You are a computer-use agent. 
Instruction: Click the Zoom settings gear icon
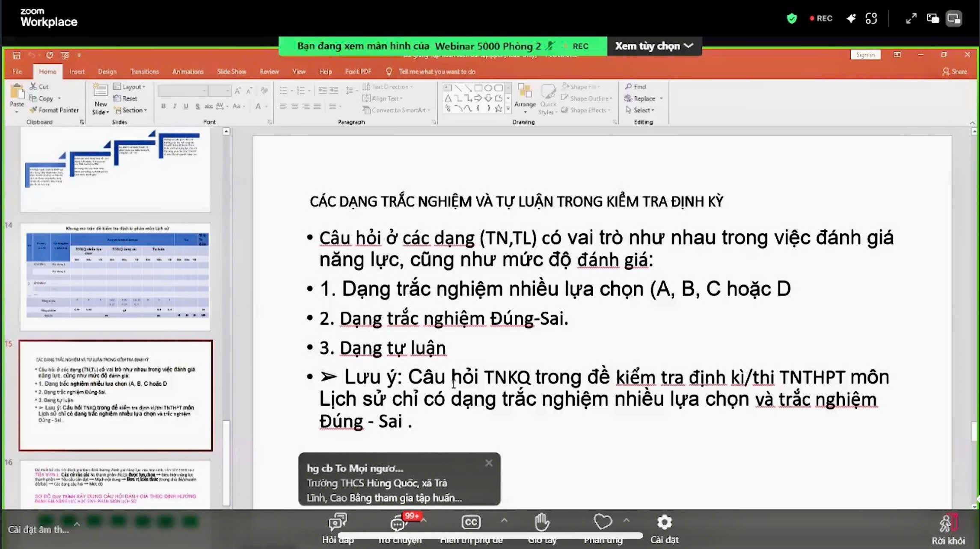click(x=664, y=522)
